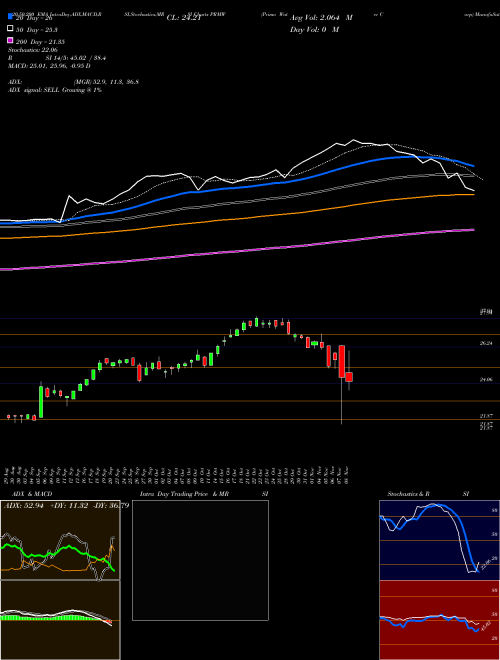The height and width of the screenshot is (660, 500).
Task: Select the '50 Day = 25.3' legend text
Action: pyautogui.click(x=37, y=30)
